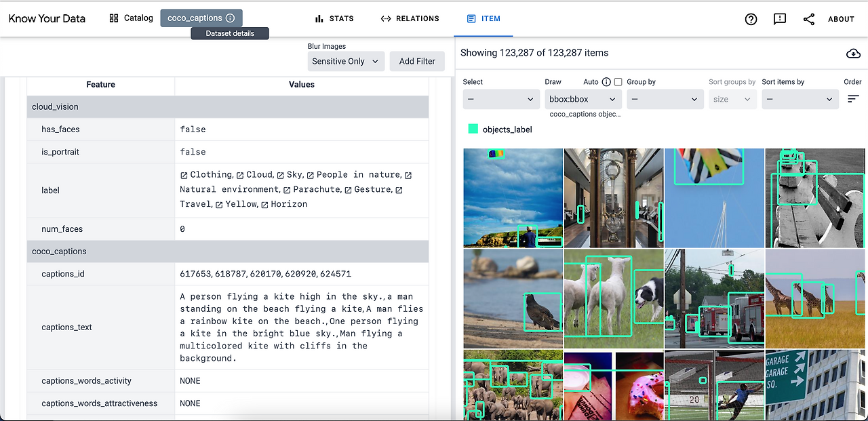Select the kite over cliffs thumbnail
This screenshot has width=868, height=421.
(x=513, y=198)
